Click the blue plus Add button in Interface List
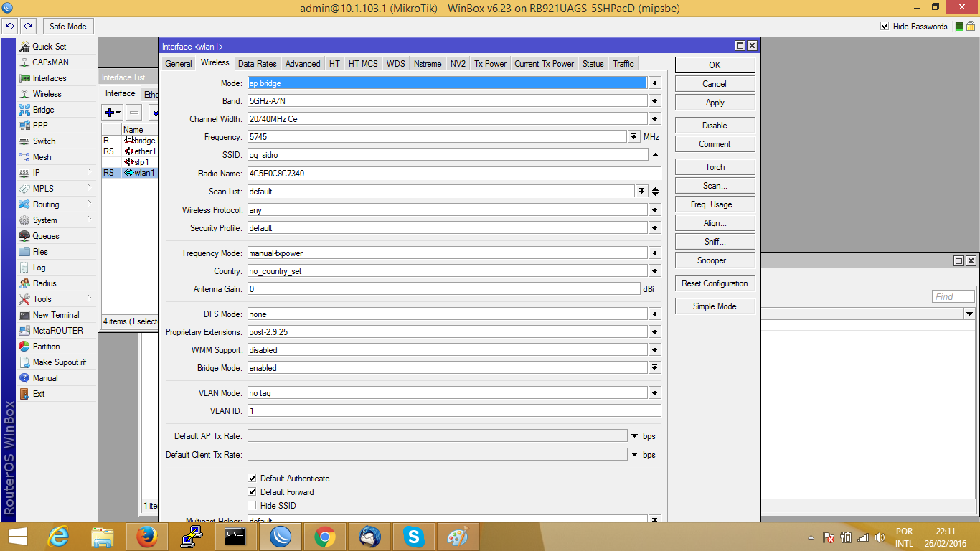This screenshot has width=980, height=551. [112, 113]
